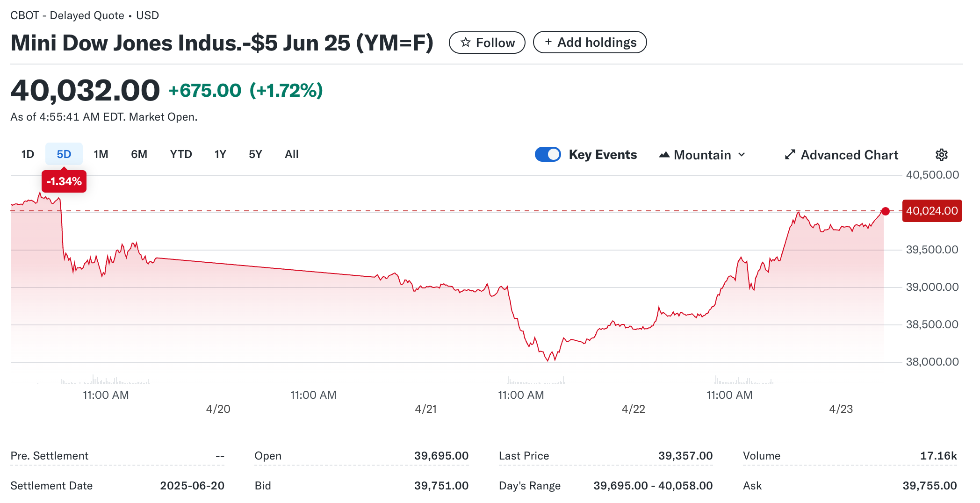The height and width of the screenshot is (503, 980).
Task: Click the Advanced Chart expand arrow icon
Action: (790, 155)
